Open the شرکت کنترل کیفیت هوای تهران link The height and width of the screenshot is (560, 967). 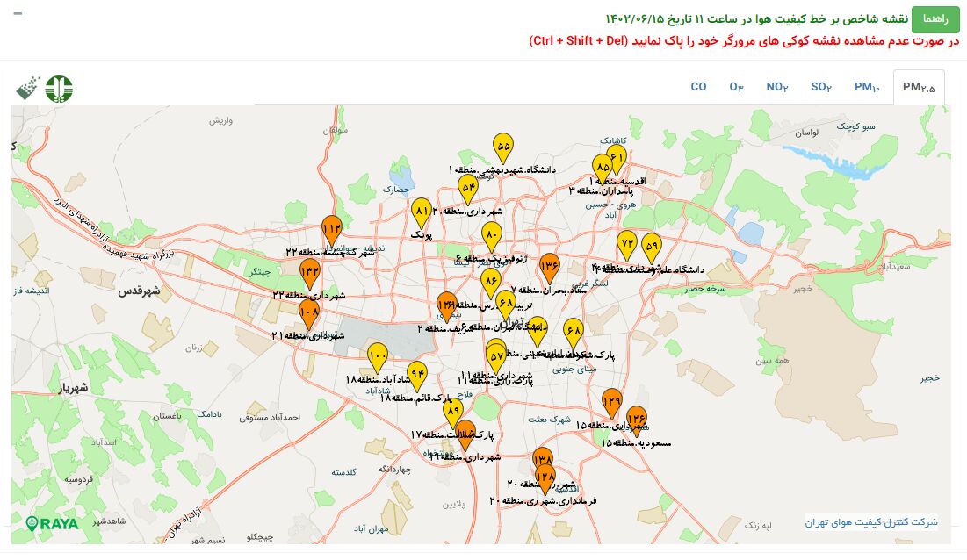[x=870, y=521]
